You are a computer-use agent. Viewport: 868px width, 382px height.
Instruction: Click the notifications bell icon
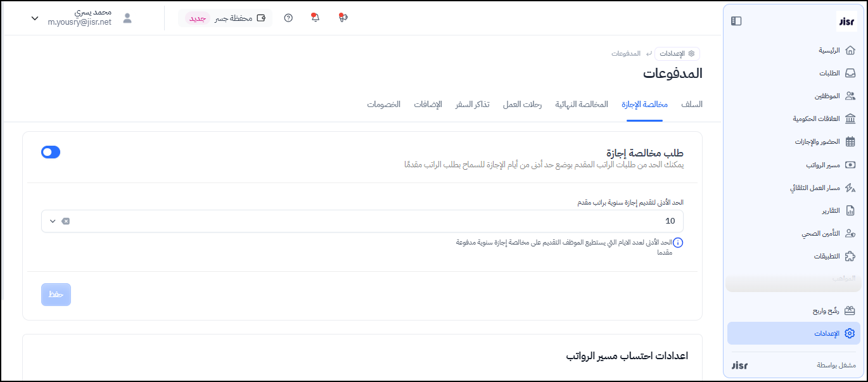click(316, 18)
